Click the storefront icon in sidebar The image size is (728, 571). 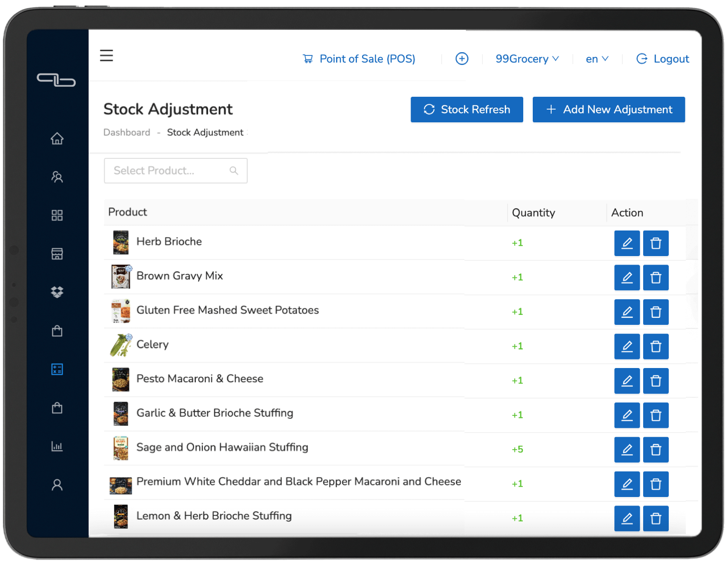point(57,254)
